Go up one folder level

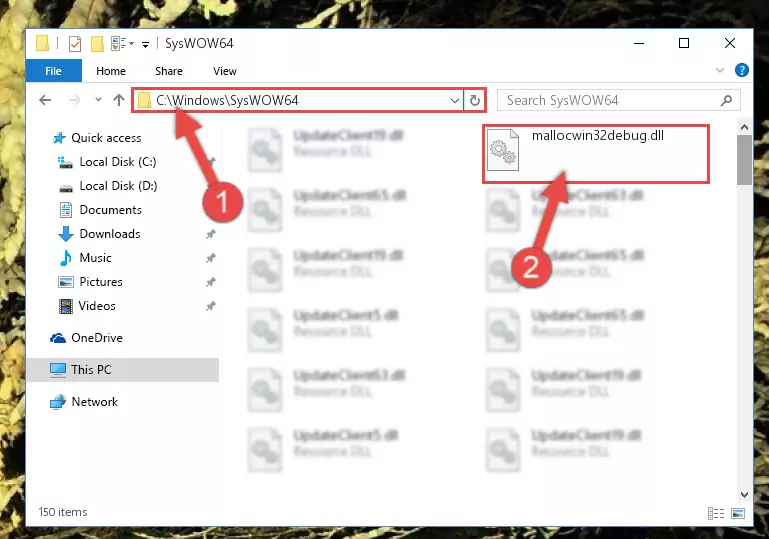[119, 101]
